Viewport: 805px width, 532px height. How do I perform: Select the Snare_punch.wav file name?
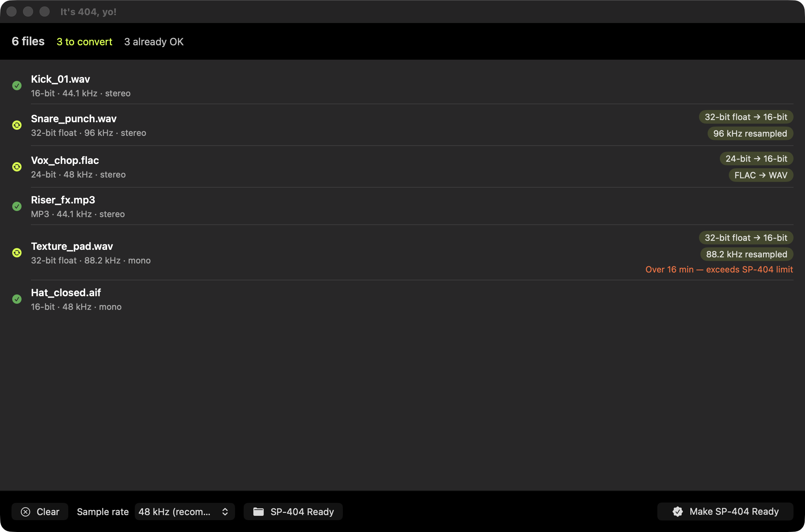pyautogui.click(x=74, y=119)
